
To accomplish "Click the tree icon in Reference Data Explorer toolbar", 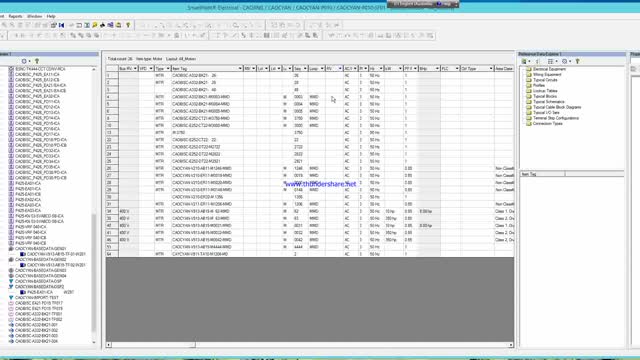I will coord(578,61).
